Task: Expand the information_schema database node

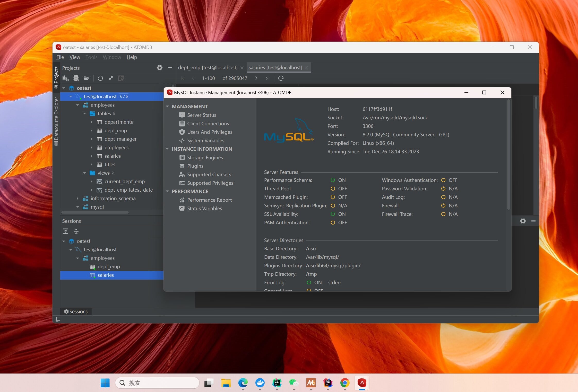Action: [77, 198]
